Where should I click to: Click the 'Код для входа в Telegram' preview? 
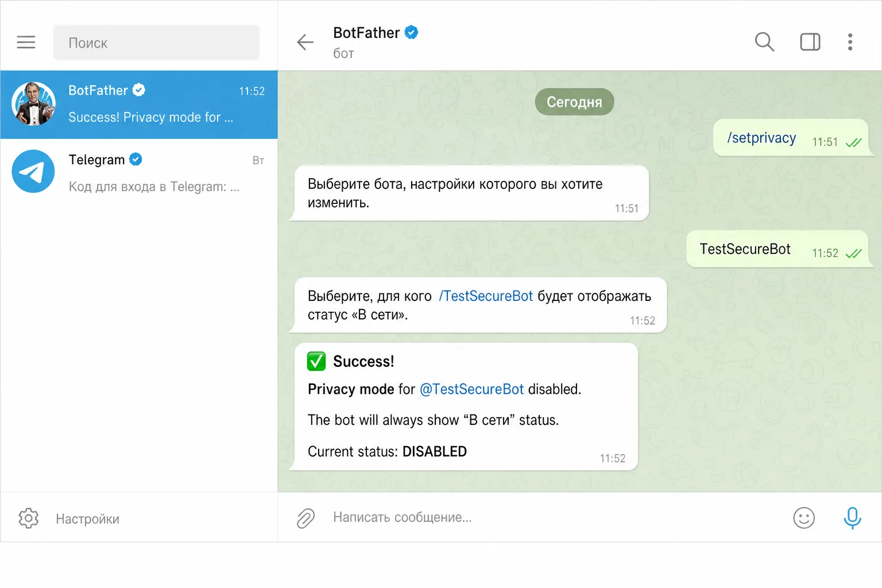154,187
